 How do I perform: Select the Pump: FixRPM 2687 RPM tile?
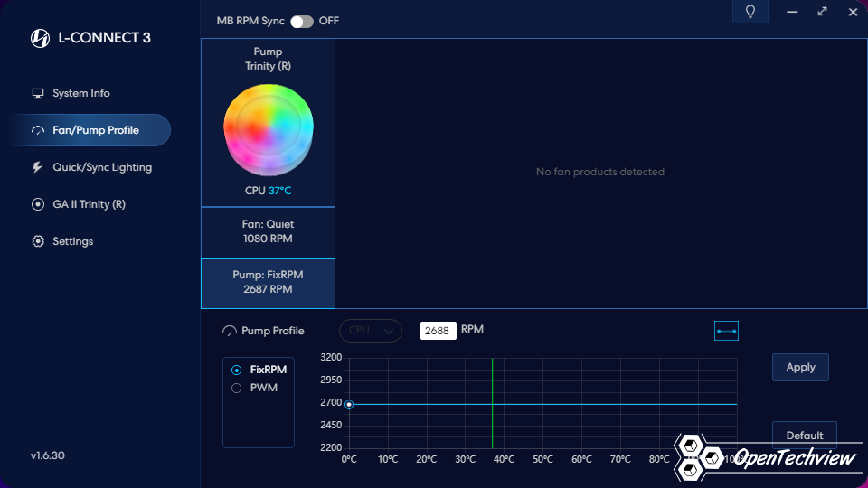point(268,283)
